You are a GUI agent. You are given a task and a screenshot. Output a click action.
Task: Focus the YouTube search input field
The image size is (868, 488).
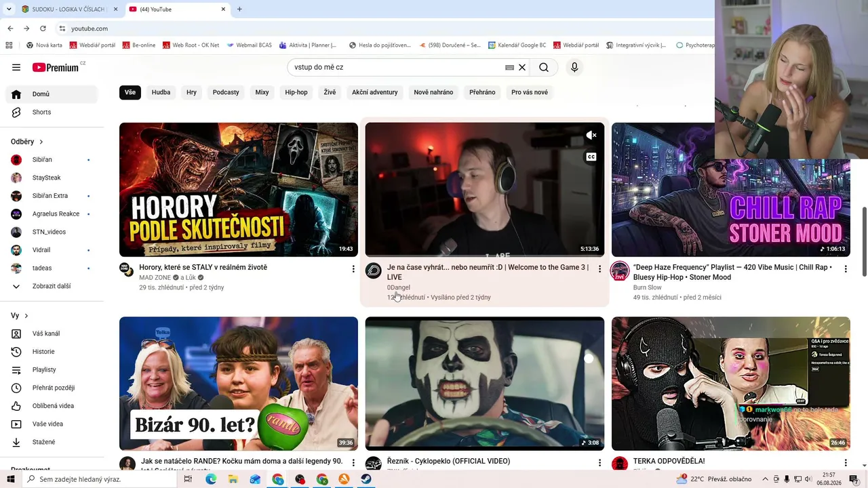click(x=397, y=67)
